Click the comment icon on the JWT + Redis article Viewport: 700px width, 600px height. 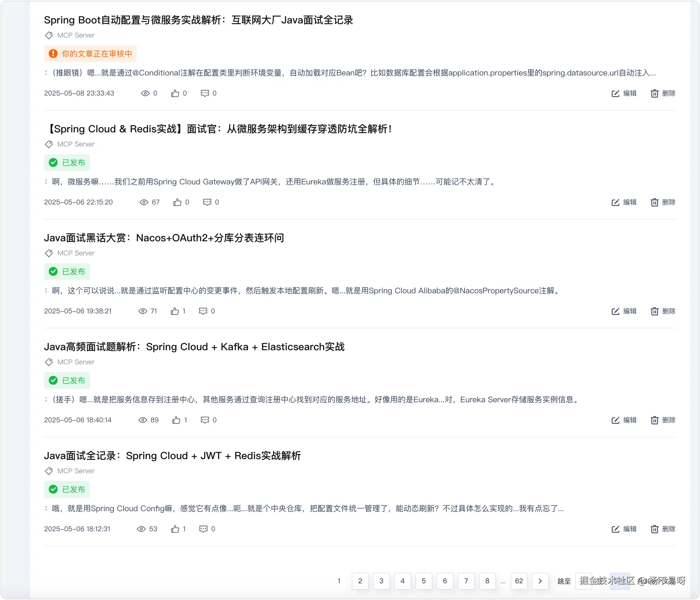(203, 529)
